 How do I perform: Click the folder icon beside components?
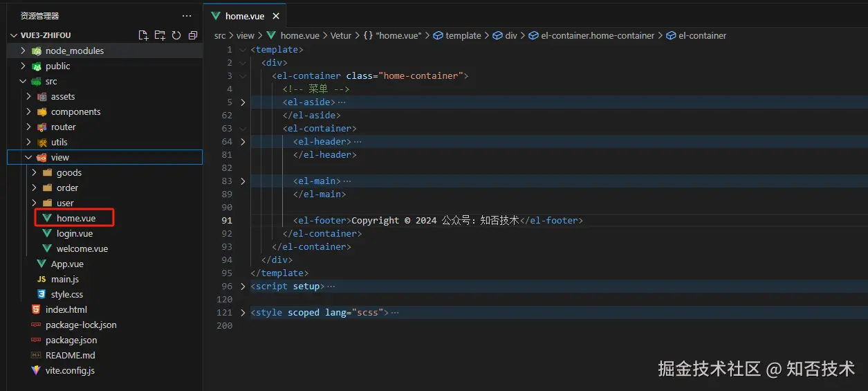tap(41, 111)
